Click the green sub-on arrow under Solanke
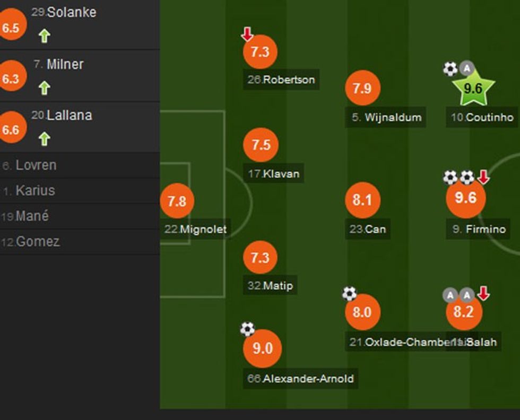 45,36
